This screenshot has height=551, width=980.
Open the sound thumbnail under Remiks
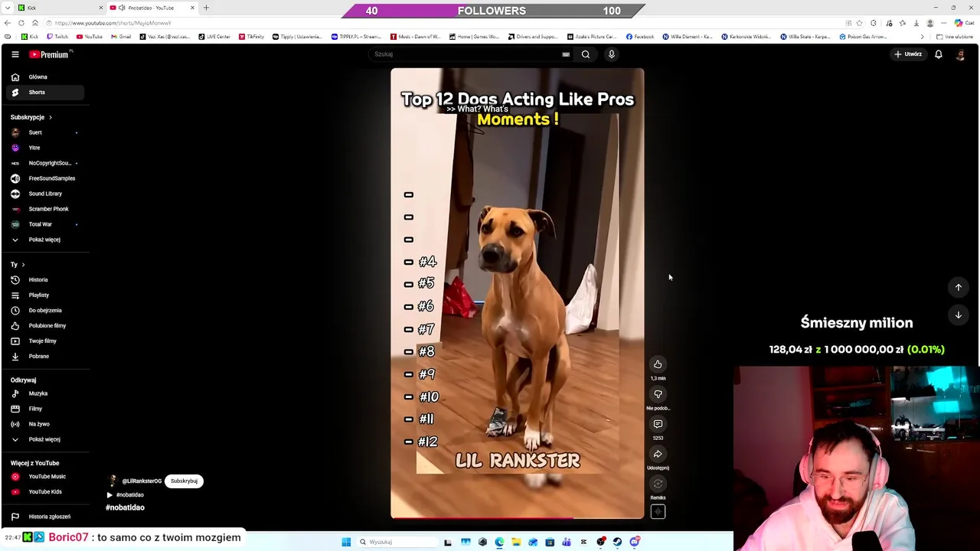click(658, 512)
